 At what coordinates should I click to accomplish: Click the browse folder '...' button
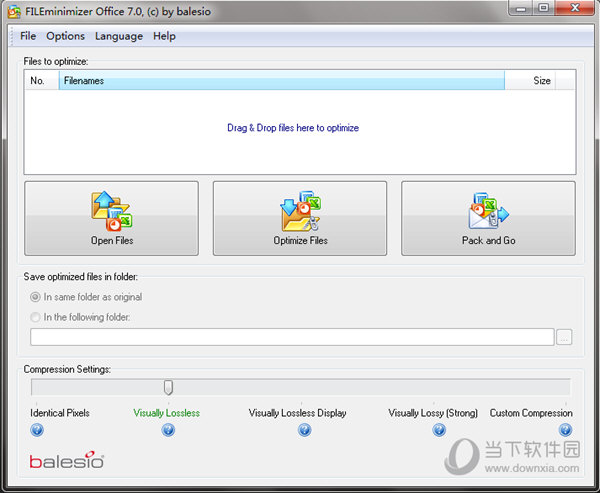coord(564,337)
